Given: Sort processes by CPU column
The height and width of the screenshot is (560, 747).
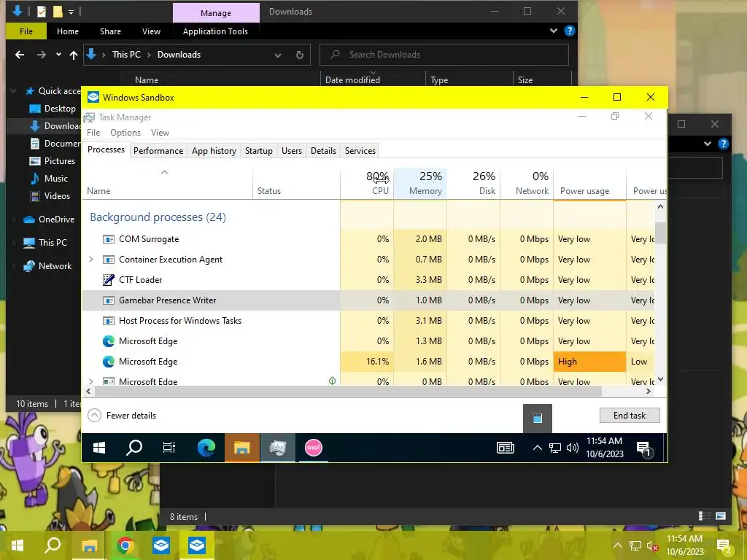Looking at the screenshot, I should (x=368, y=183).
